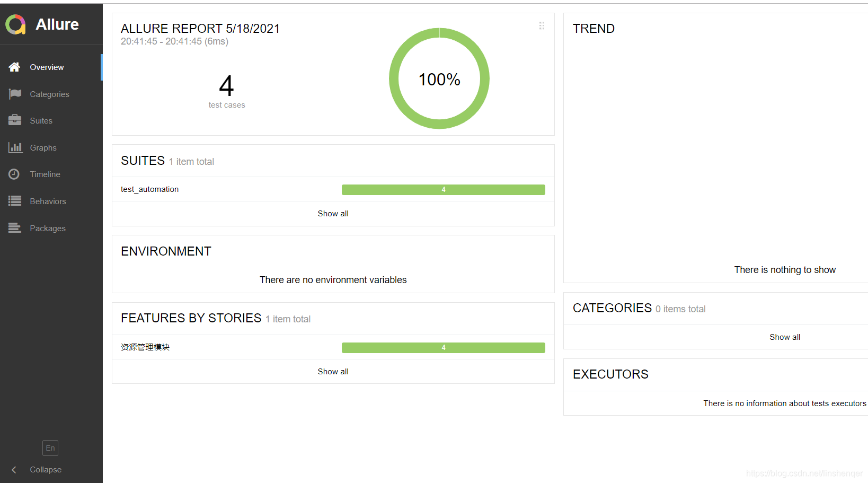Open the Overview home icon
This screenshot has width=868, height=483.
point(14,67)
